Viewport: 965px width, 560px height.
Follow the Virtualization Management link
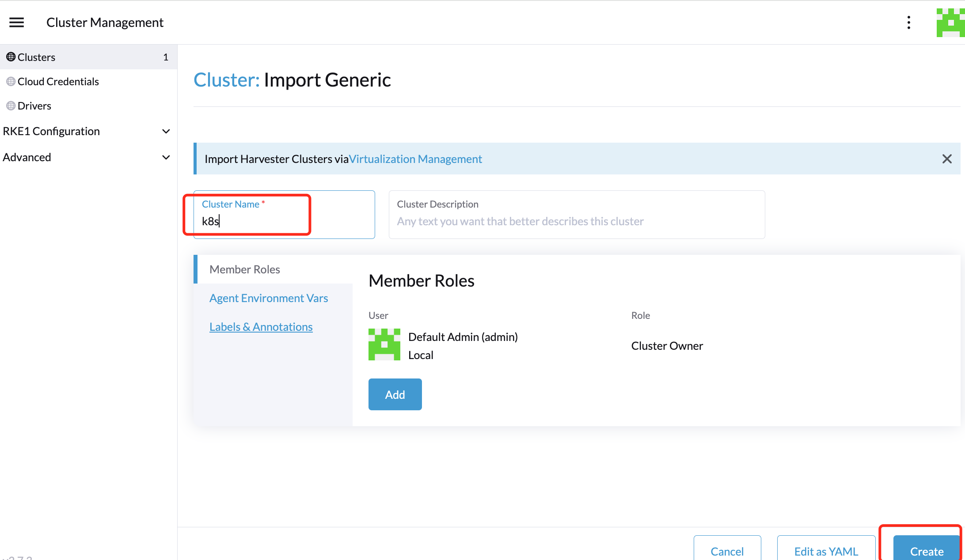click(415, 159)
